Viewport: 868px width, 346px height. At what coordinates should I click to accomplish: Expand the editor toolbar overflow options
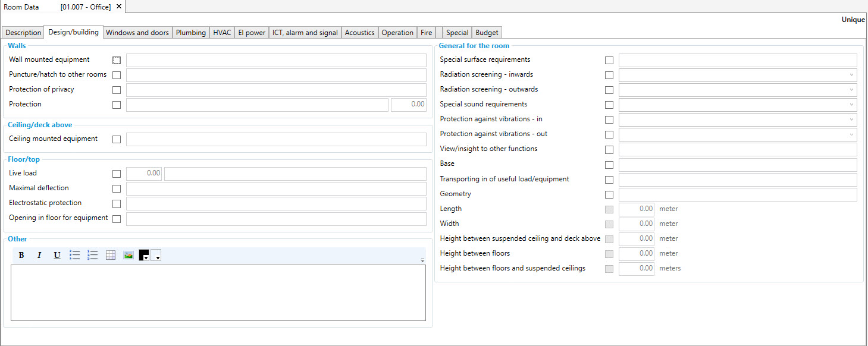point(422,260)
